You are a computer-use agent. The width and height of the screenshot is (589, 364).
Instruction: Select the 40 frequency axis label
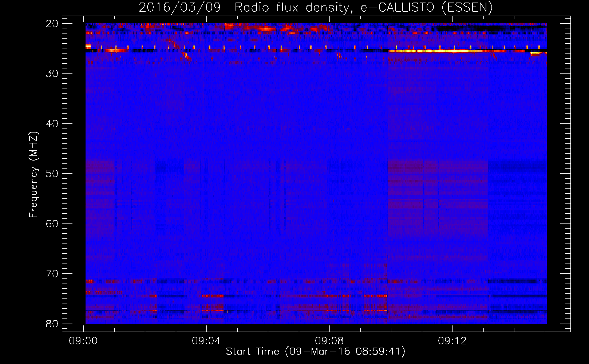click(52, 124)
